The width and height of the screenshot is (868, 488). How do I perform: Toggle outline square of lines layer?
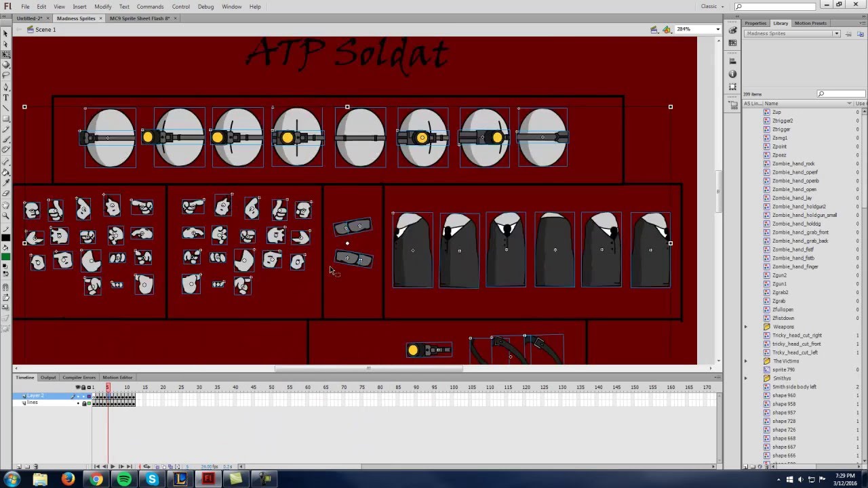coord(89,403)
